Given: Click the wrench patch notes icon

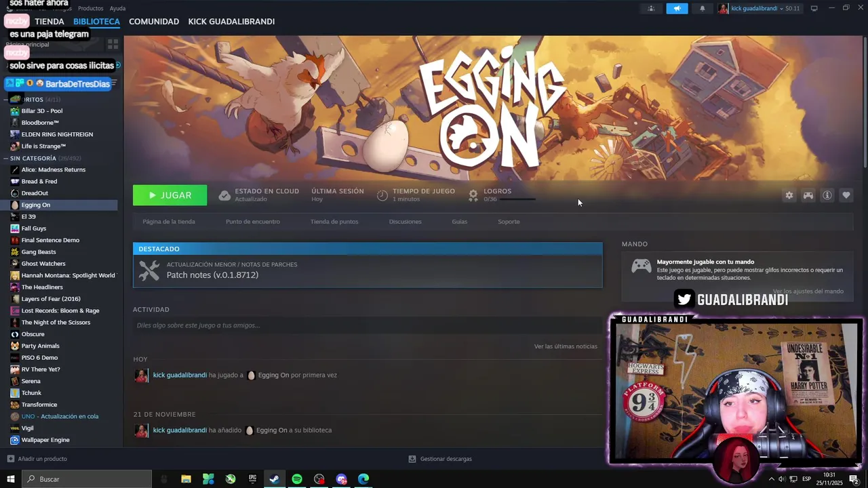Looking at the screenshot, I should tap(149, 270).
